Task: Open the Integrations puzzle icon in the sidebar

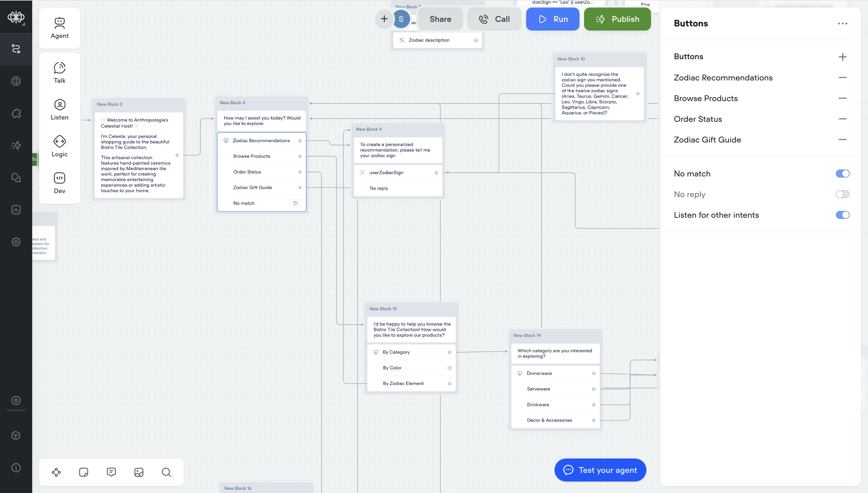Action: click(x=16, y=113)
